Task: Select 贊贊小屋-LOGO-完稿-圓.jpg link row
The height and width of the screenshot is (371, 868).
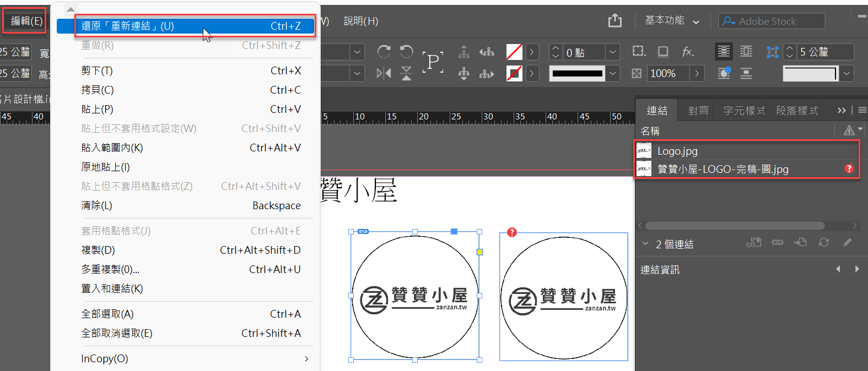Action: pos(747,168)
